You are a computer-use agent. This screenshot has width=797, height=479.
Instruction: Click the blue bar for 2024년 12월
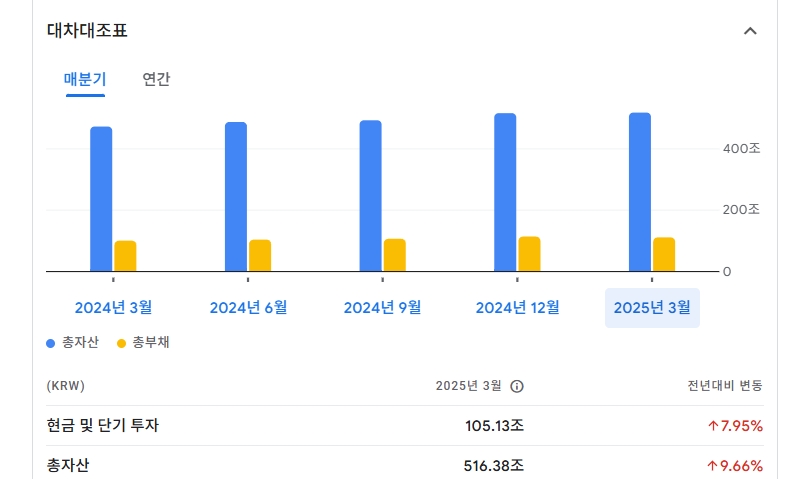point(505,192)
